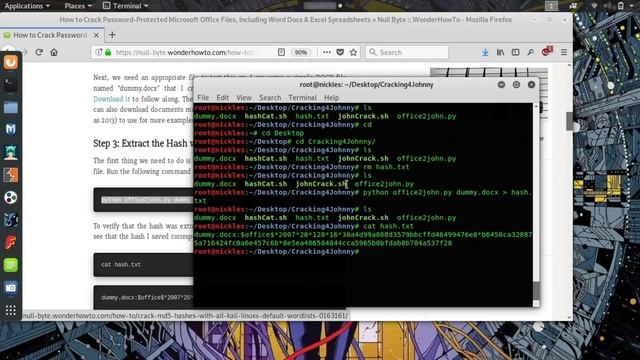Go to Firefox home page icon
640x360 pixels.
pyautogui.click(x=54, y=52)
